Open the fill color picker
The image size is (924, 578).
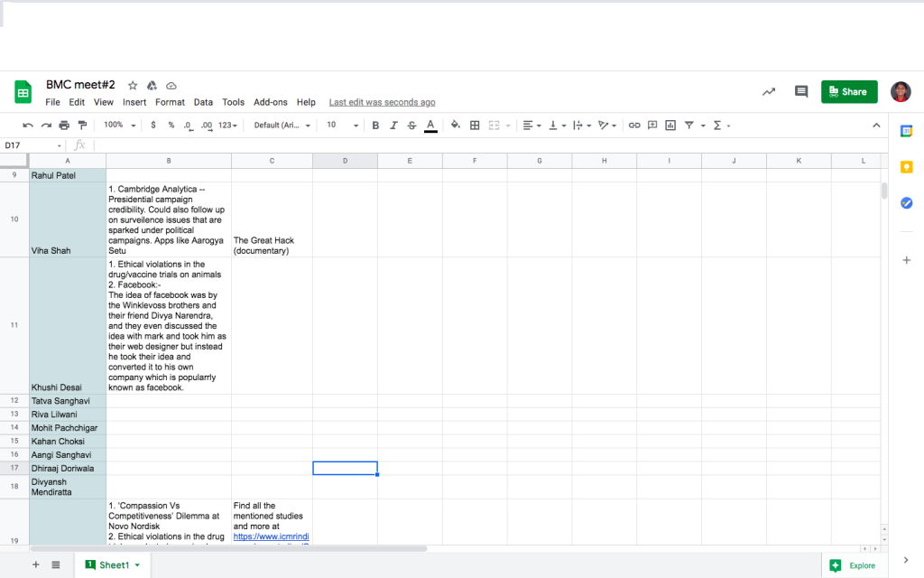456,125
